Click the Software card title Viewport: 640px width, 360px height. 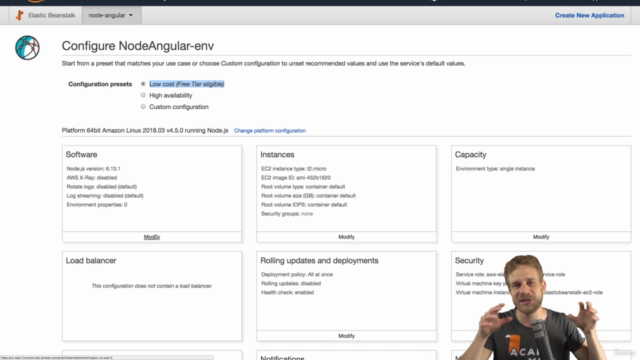click(x=81, y=155)
